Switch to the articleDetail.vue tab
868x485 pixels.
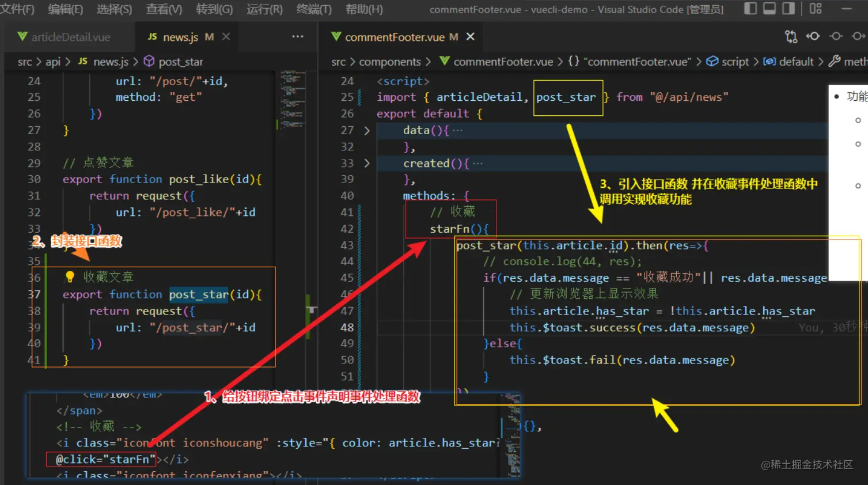70,37
